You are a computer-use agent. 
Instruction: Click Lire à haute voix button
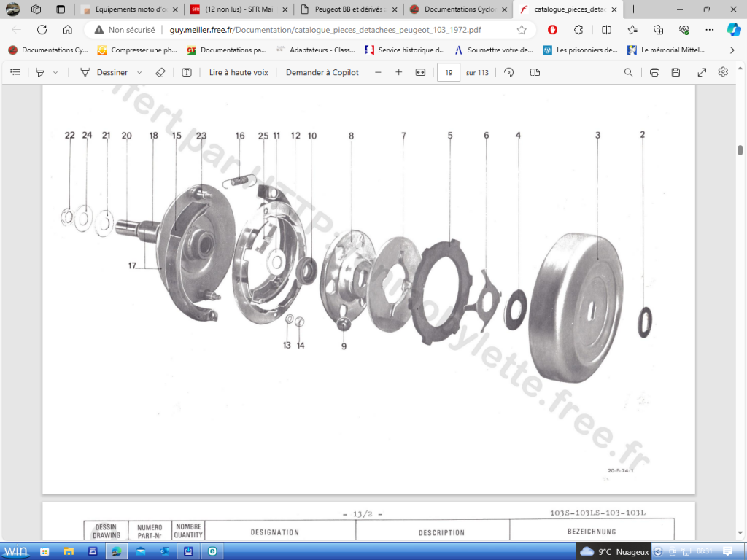239,72
